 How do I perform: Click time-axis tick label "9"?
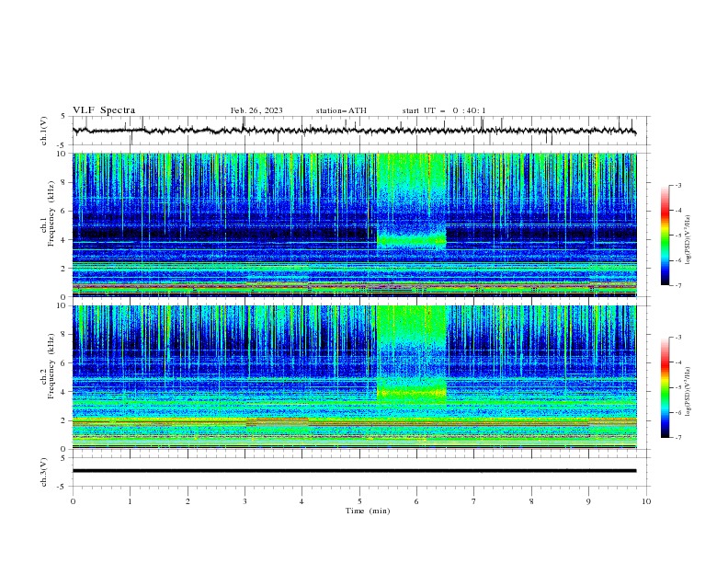tap(588, 501)
